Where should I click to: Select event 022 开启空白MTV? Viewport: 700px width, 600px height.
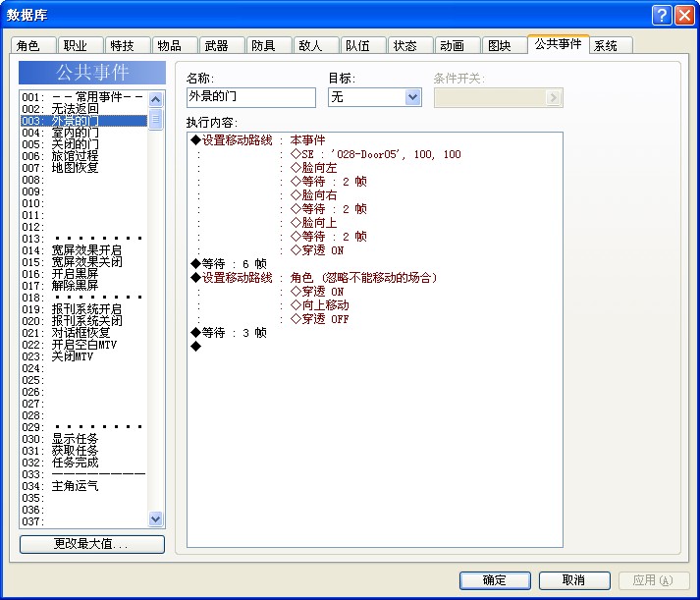coord(83,345)
